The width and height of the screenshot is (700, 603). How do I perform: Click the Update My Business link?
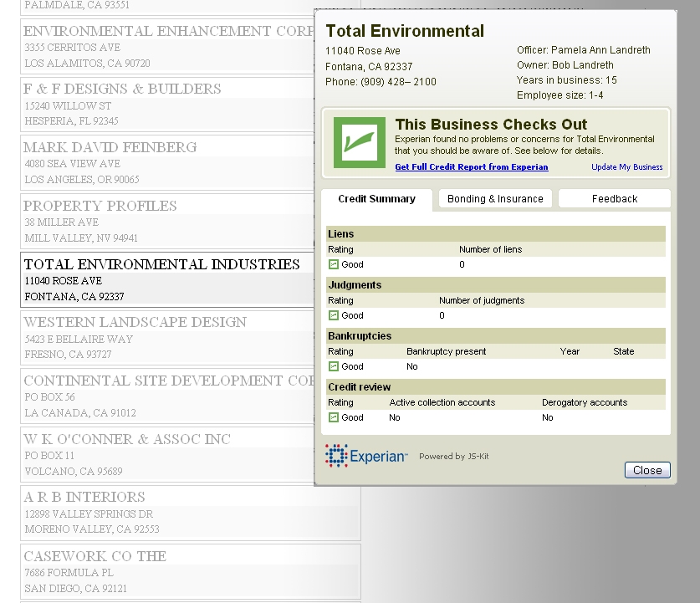[626, 167]
